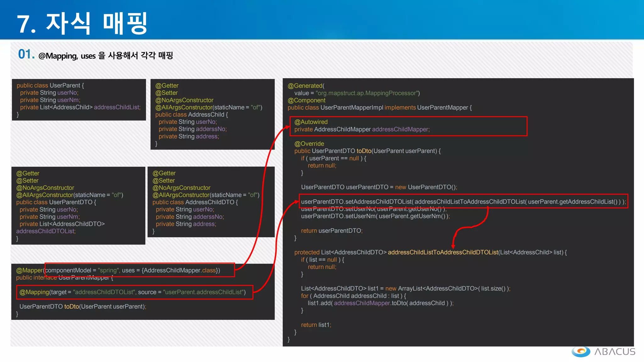Click the return list1 statement
The width and height of the screenshot is (644, 362).
(316, 325)
